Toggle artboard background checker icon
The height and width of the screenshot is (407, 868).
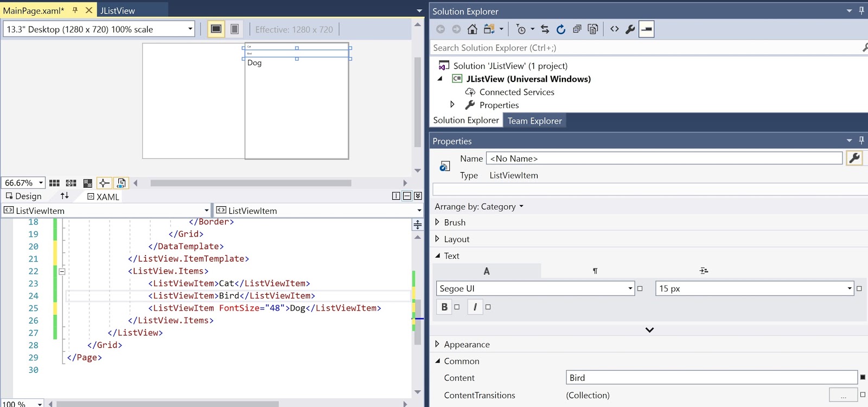point(87,183)
